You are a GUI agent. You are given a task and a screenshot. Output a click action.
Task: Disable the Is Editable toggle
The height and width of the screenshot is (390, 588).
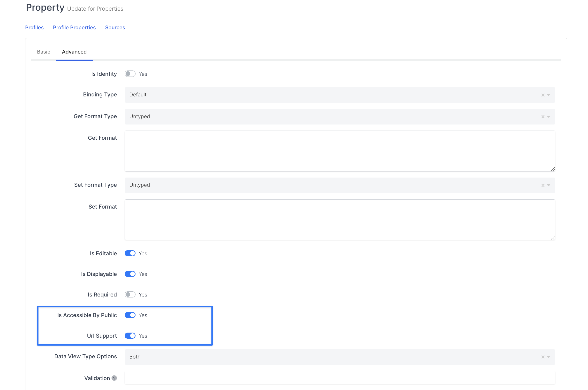130,253
